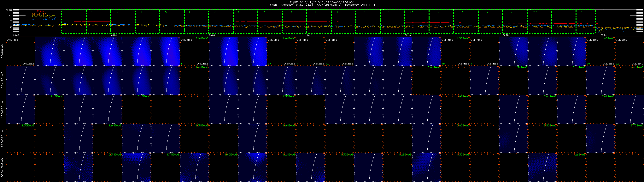Open 3.0-6.0 keV image under interval 6
The width and height of the screenshot is (644, 182).
[166, 51]
